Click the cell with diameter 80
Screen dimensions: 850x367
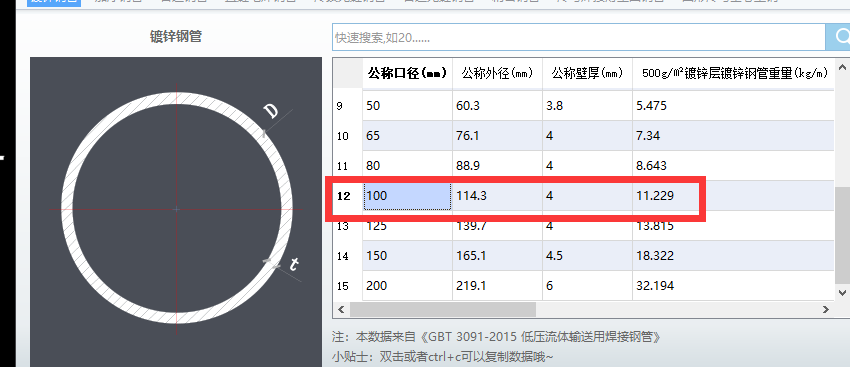[407, 166]
